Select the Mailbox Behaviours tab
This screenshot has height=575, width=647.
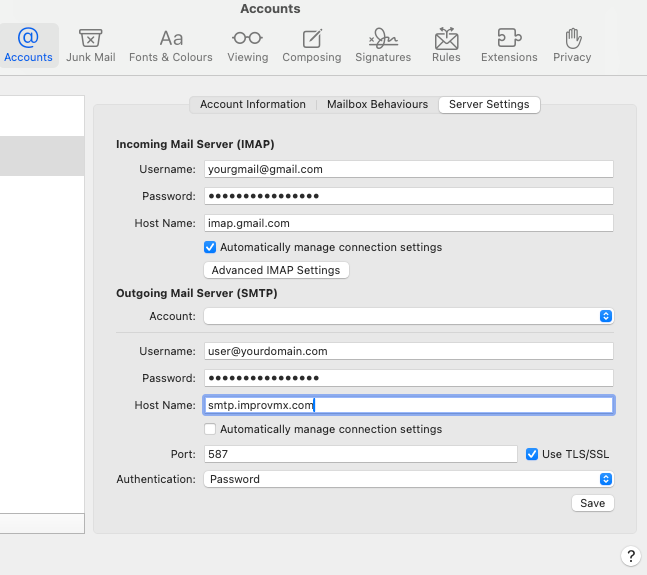click(377, 104)
